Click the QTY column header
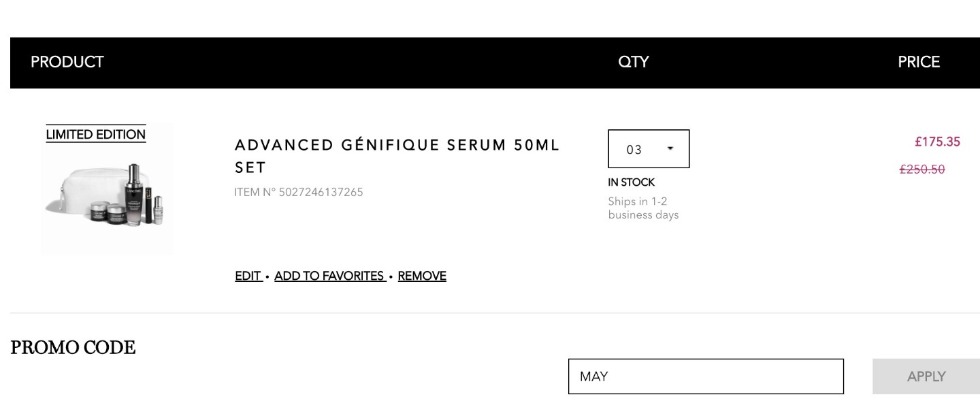The width and height of the screenshot is (980, 401). [633, 62]
